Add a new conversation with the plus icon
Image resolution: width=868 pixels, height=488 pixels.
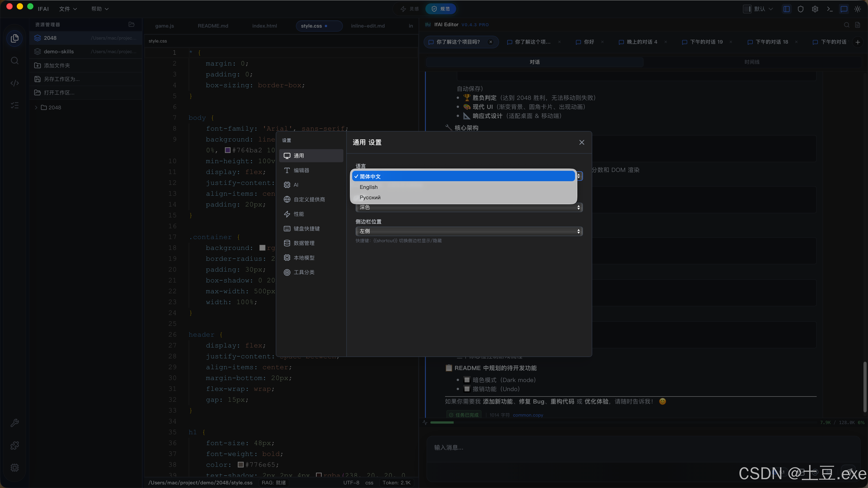point(858,42)
